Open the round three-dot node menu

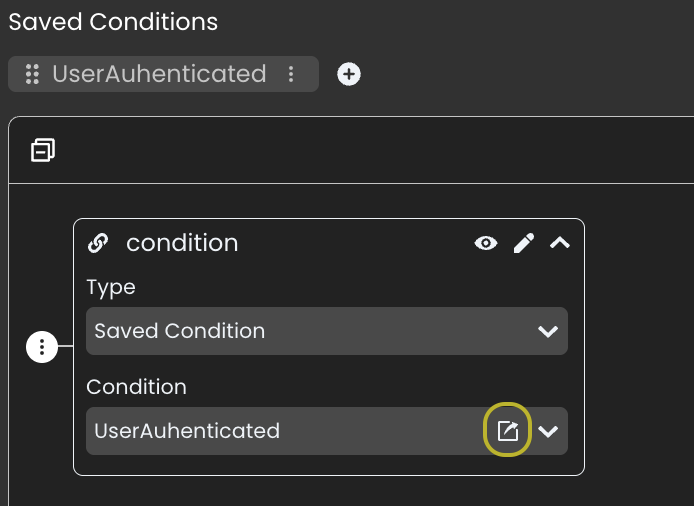tap(41, 347)
